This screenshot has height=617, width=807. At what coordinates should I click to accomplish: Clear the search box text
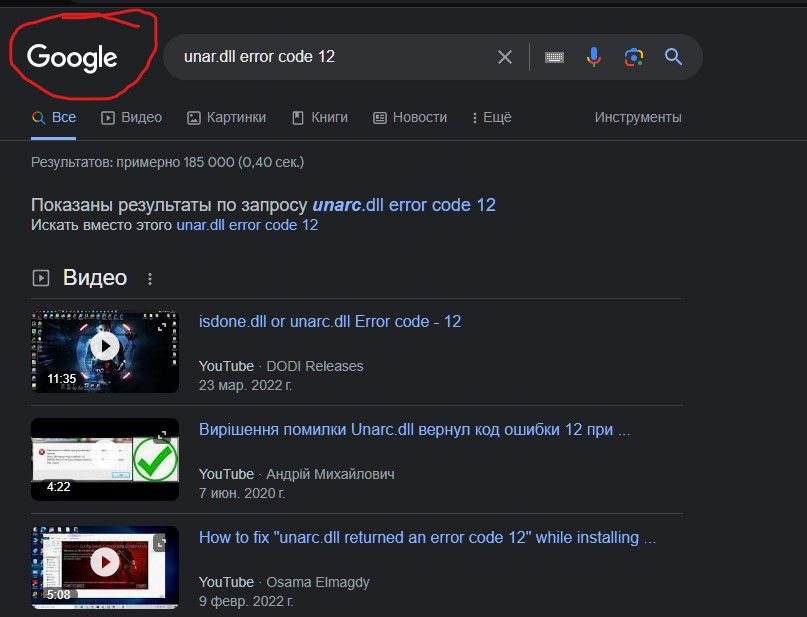pyautogui.click(x=505, y=57)
